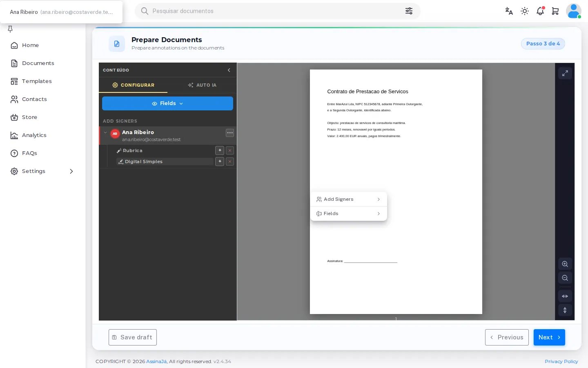Click the Save draft button

point(133,337)
